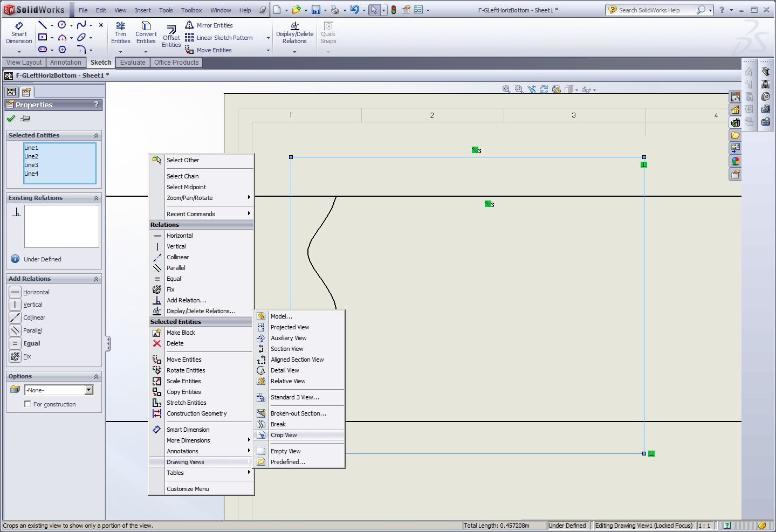Click the Fix relation icon in Add Relations
The width and height of the screenshot is (776, 532).
tap(15, 356)
